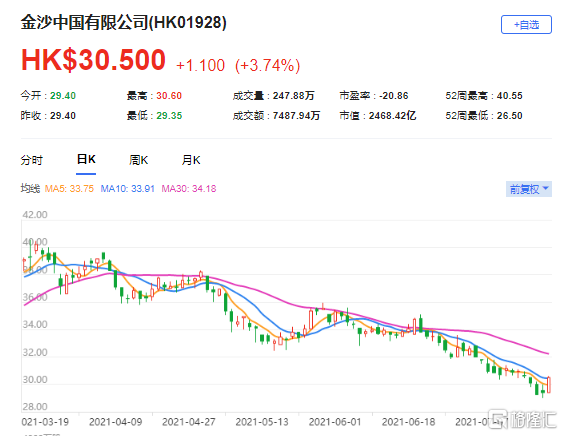Click 最高 value 30.60
Viewport: 563px width, 436px height.
tap(169, 96)
